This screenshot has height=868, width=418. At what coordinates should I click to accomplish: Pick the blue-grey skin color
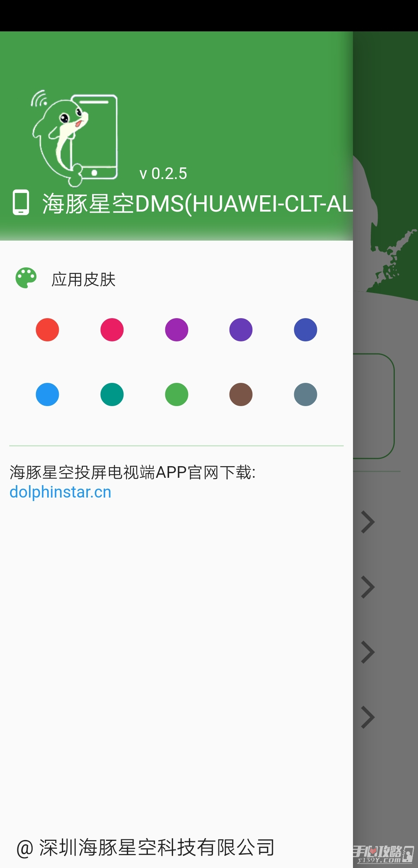(x=305, y=394)
